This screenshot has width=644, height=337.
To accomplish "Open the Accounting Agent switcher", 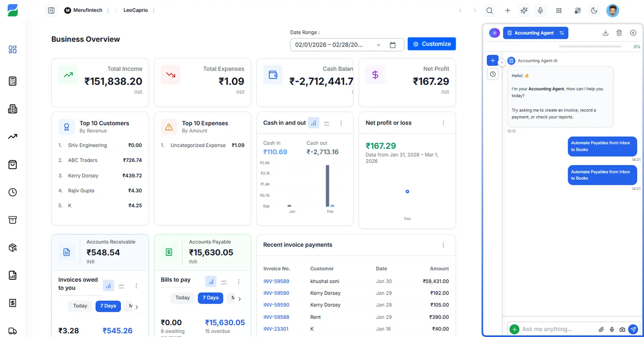I will [x=562, y=33].
